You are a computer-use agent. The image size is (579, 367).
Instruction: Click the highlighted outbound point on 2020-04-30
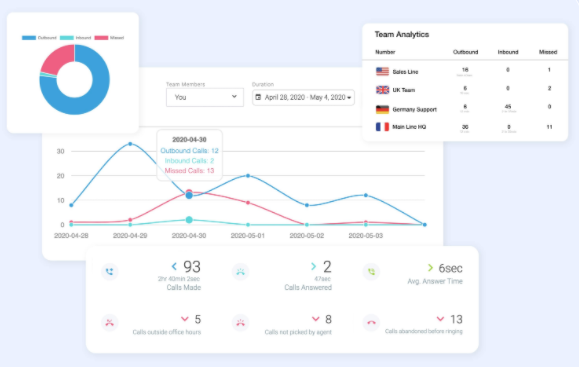(189, 195)
